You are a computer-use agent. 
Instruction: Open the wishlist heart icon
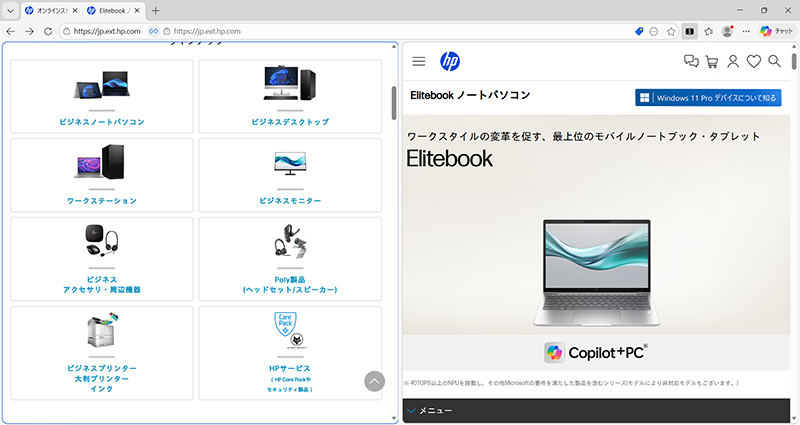pos(754,61)
